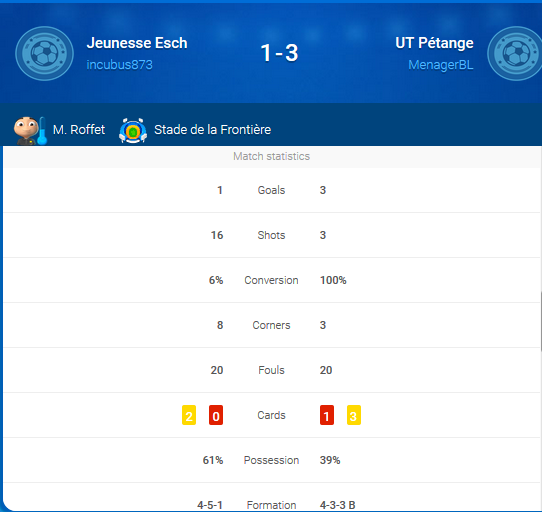Select the Possession statistics row label
Screen dimensions: 542x512
[271, 460]
